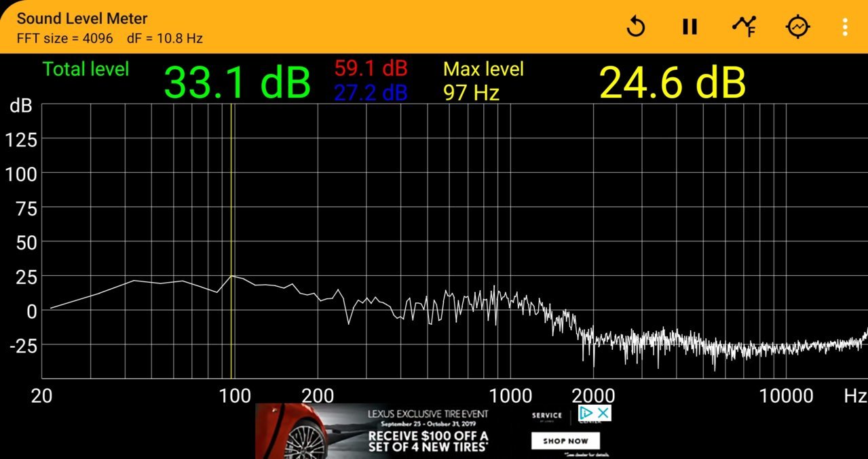This screenshot has height=459, width=868.
Task: Click the 'dF = 10.8 Hz' text
Action: [x=165, y=38]
